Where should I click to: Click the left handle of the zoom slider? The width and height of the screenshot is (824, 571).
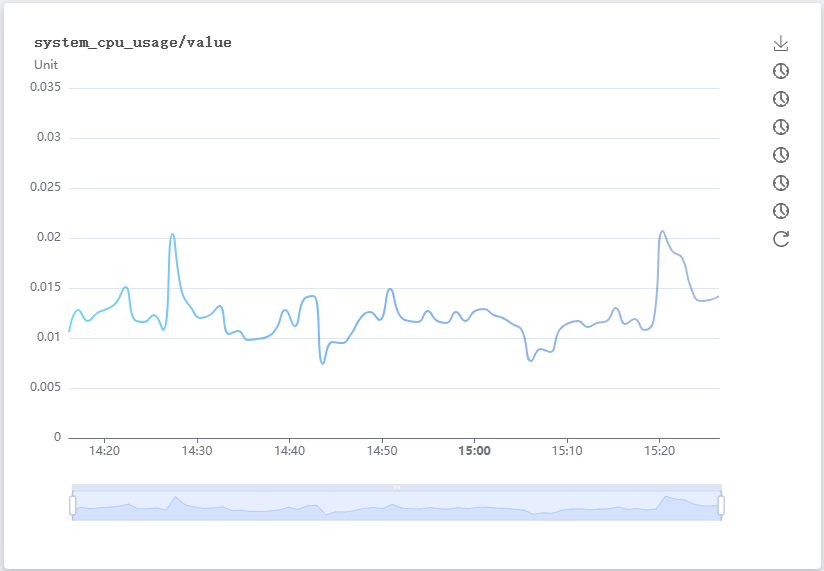[x=73, y=506]
